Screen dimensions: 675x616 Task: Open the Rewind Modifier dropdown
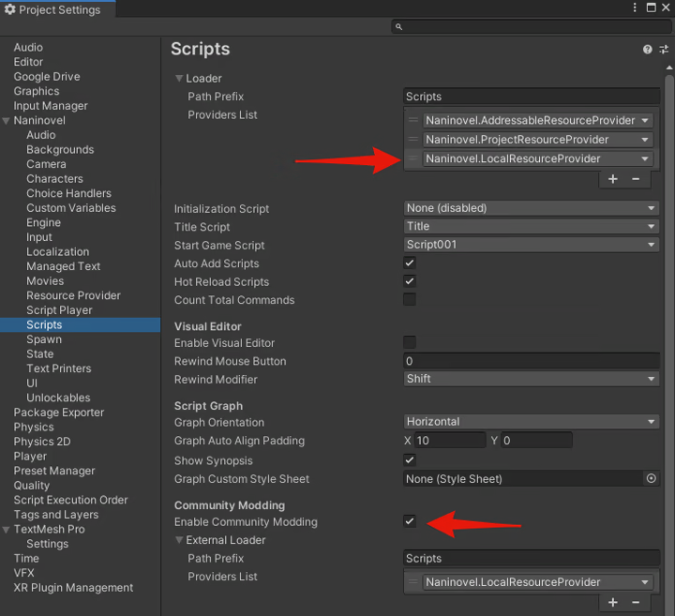click(x=531, y=379)
